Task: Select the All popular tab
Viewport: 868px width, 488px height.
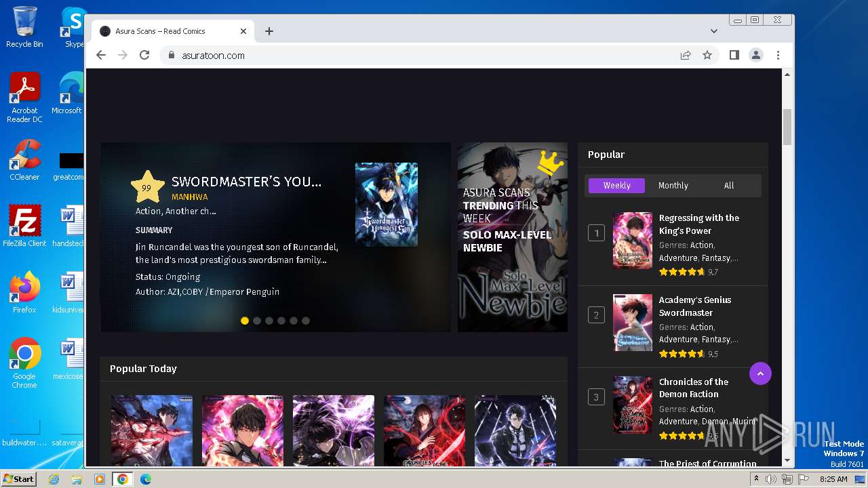Action: [729, 186]
